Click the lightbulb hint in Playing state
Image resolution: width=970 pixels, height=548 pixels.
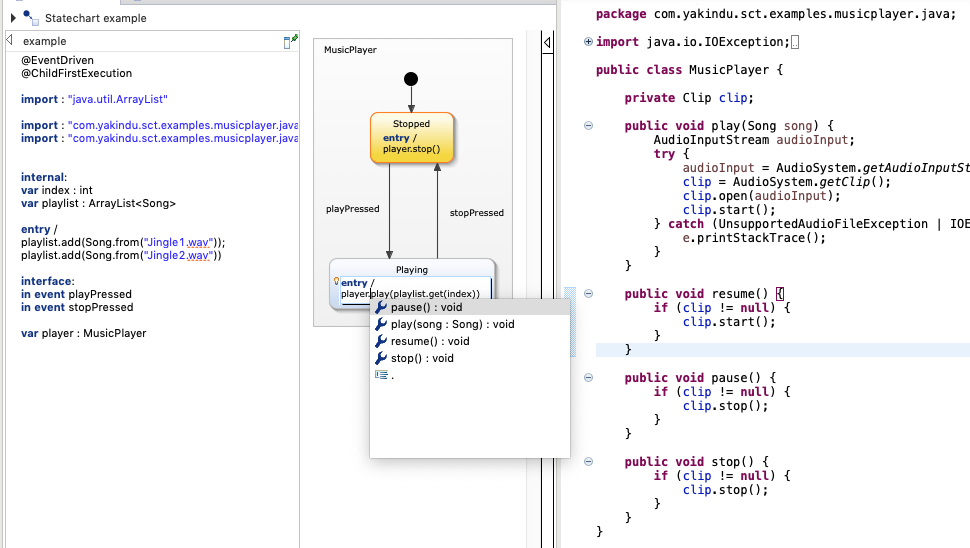point(336,283)
